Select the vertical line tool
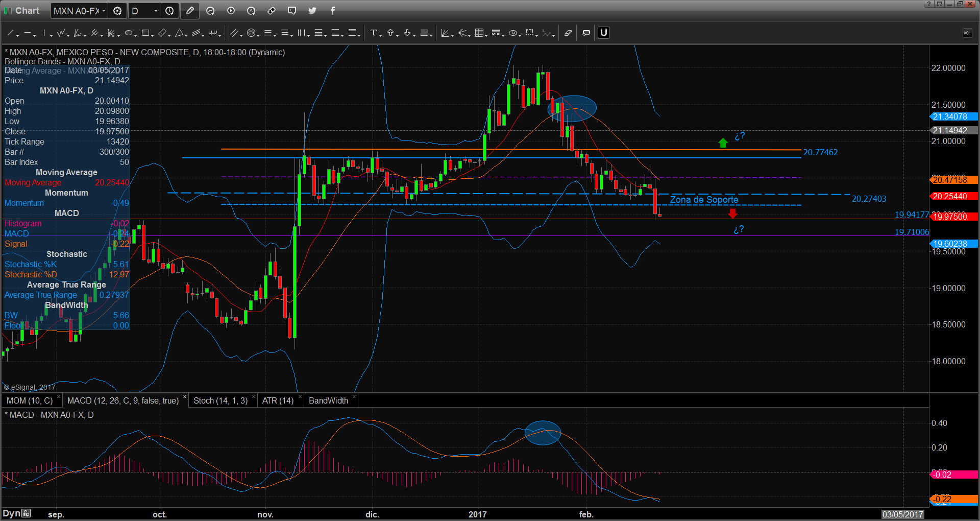Viewport: 980px width, 521px height. pyautogui.click(x=44, y=33)
